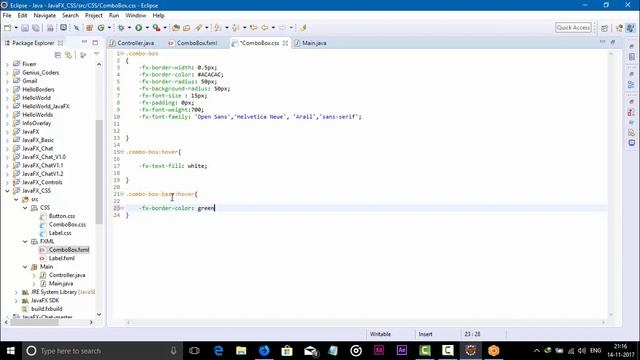
Task: Open dropdown next to New file icon
Action: tap(16, 28)
